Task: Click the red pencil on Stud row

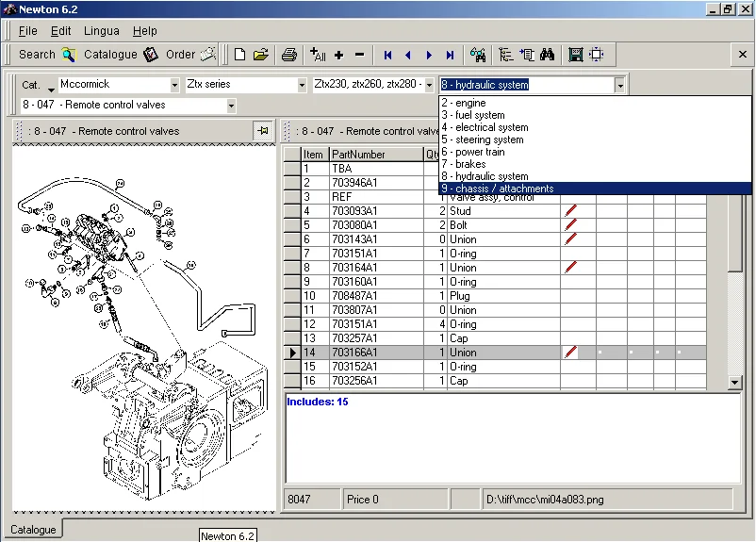Action: (x=570, y=211)
